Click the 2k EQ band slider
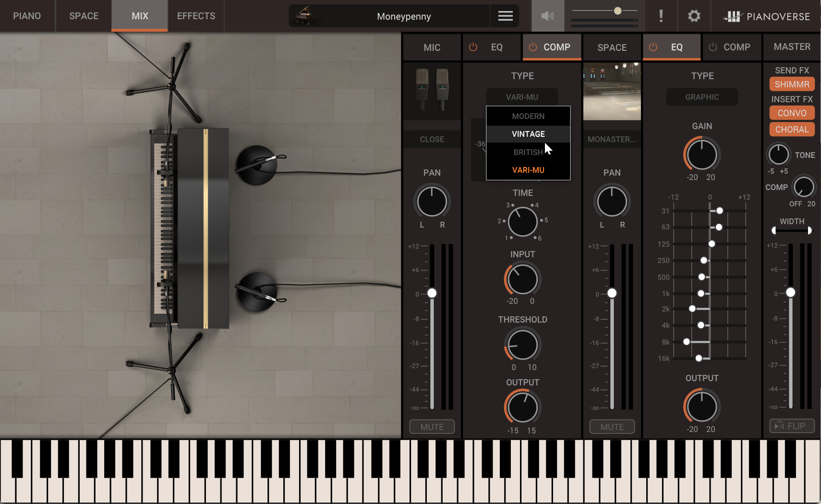821x504 pixels. (692, 309)
